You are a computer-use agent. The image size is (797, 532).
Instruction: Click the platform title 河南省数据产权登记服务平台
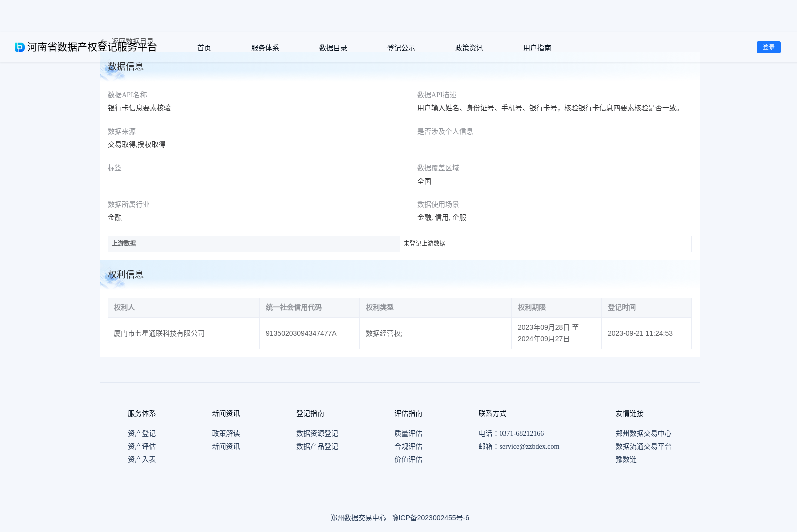[92, 47]
